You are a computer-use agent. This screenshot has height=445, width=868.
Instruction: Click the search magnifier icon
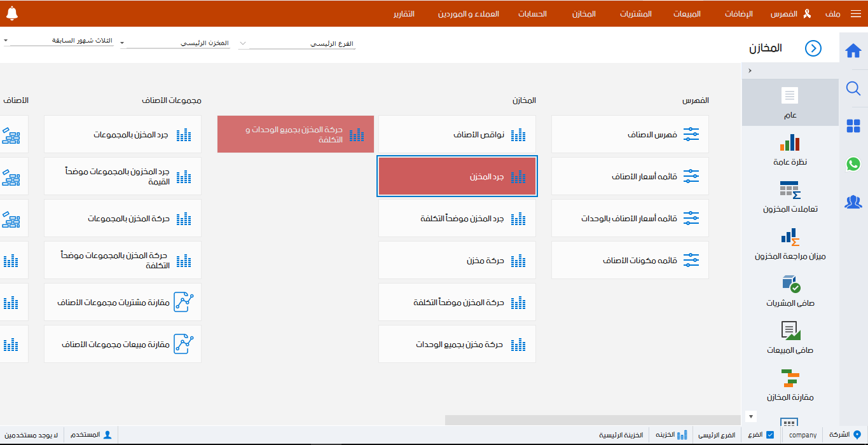[853, 88]
